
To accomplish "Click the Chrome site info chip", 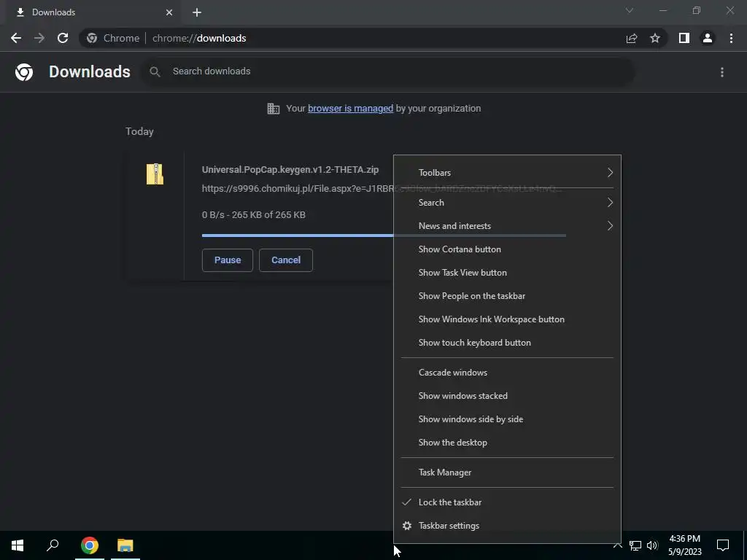I will [113, 38].
